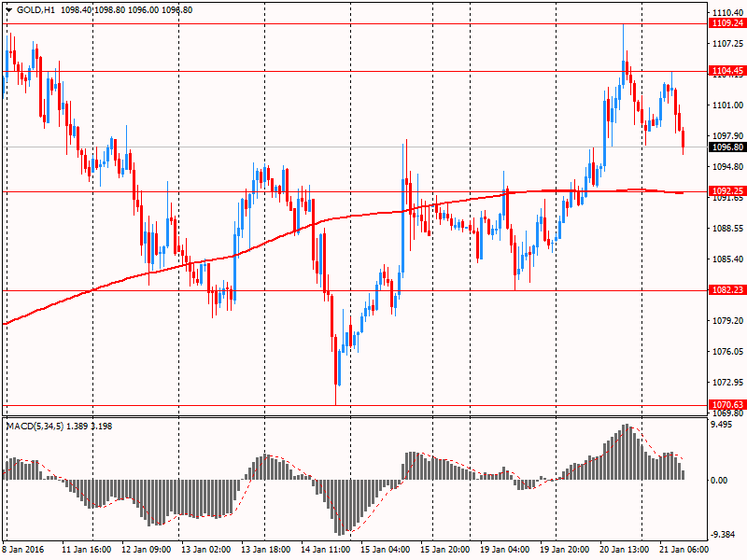
Task: Select the 1079.20 price scale value
Action: tap(727, 320)
